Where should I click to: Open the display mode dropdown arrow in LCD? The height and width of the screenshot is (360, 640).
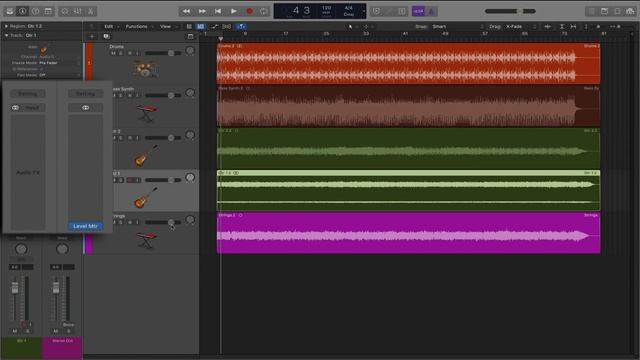pos(364,11)
